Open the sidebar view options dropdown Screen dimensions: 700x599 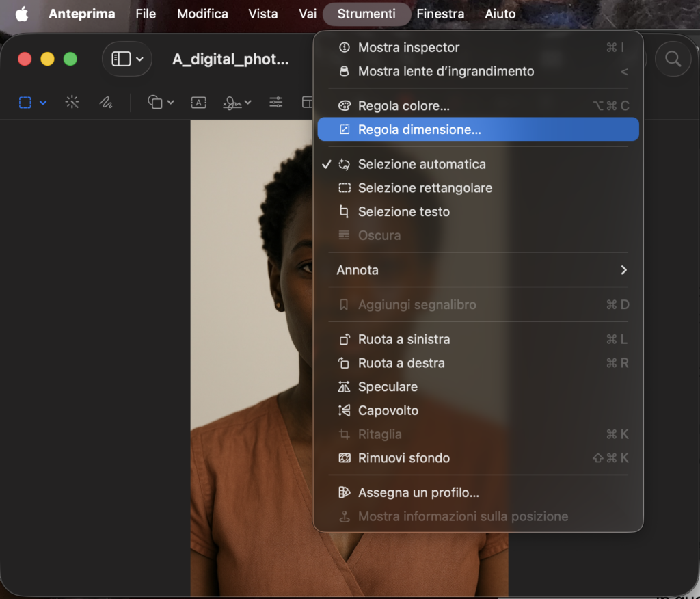point(127,59)
